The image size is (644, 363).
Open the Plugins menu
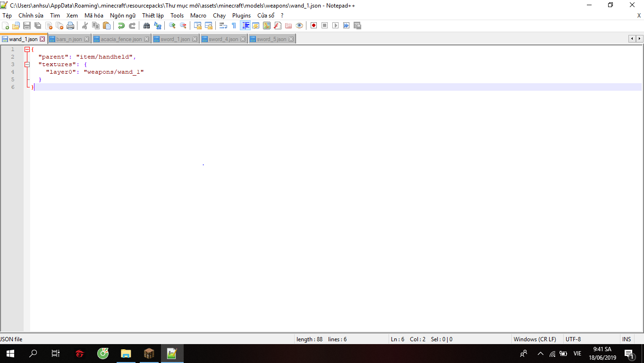241,16
